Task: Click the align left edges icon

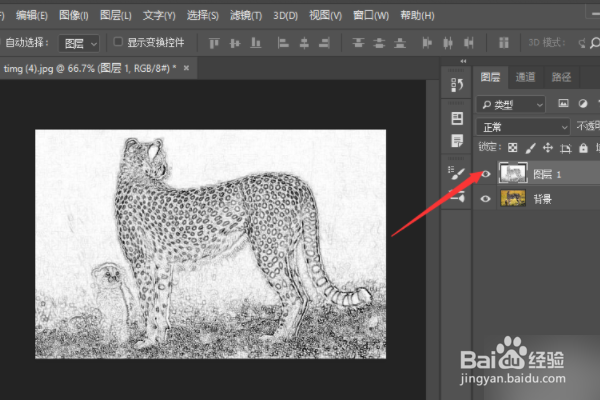Action: click(x=283, y=43)
